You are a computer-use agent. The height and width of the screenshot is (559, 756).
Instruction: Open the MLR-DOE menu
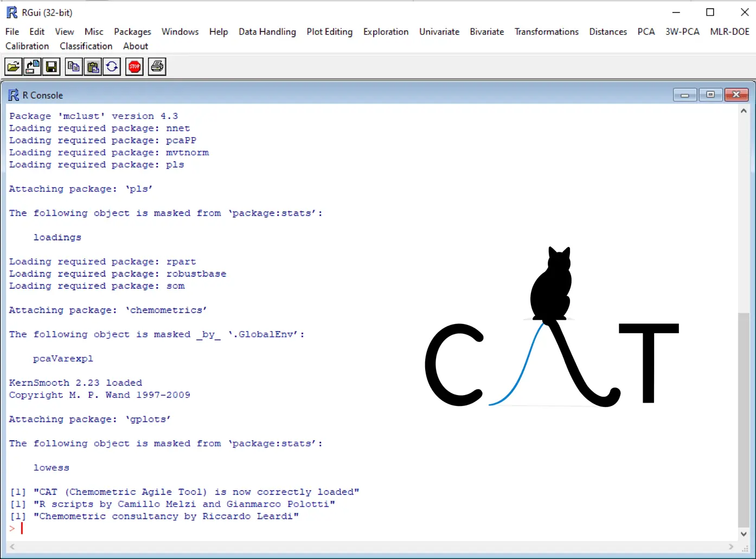[729, 31]
